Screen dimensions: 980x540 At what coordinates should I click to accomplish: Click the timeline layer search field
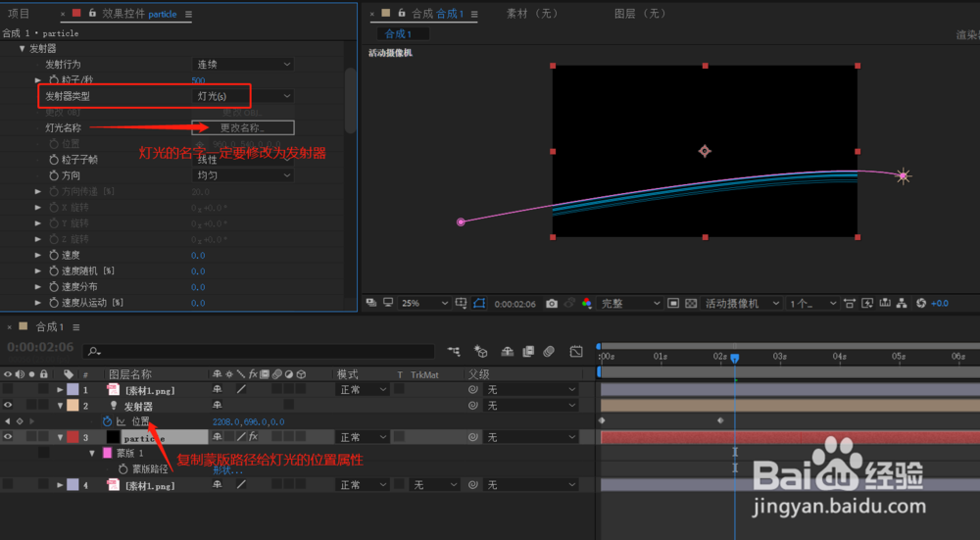click(258, 351)
